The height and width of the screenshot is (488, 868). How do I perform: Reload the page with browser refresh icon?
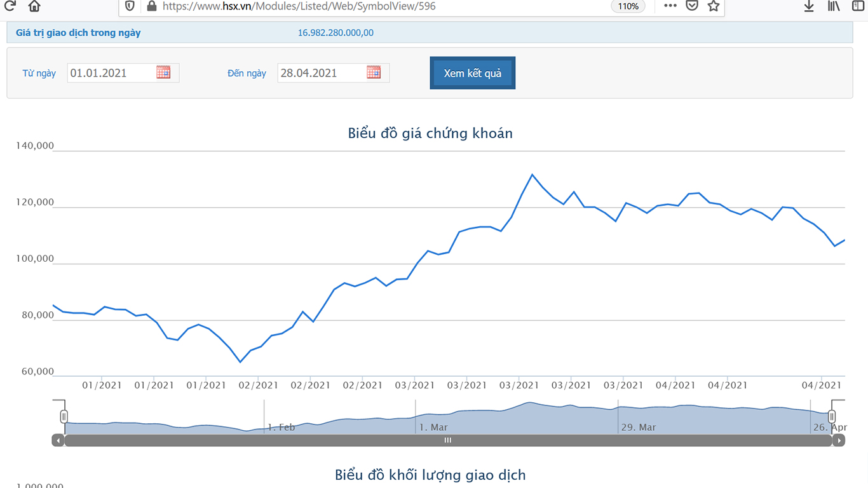[x=10, y=6]
